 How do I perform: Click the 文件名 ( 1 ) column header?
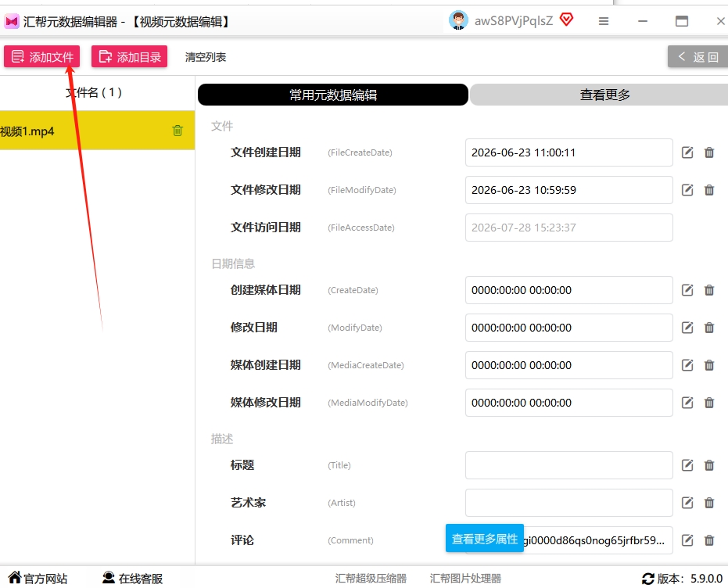pyautogui.click(x=94, y=92)
